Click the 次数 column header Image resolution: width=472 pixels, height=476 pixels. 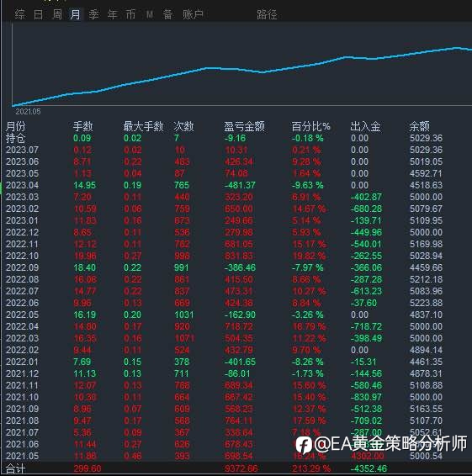[183, 126]
